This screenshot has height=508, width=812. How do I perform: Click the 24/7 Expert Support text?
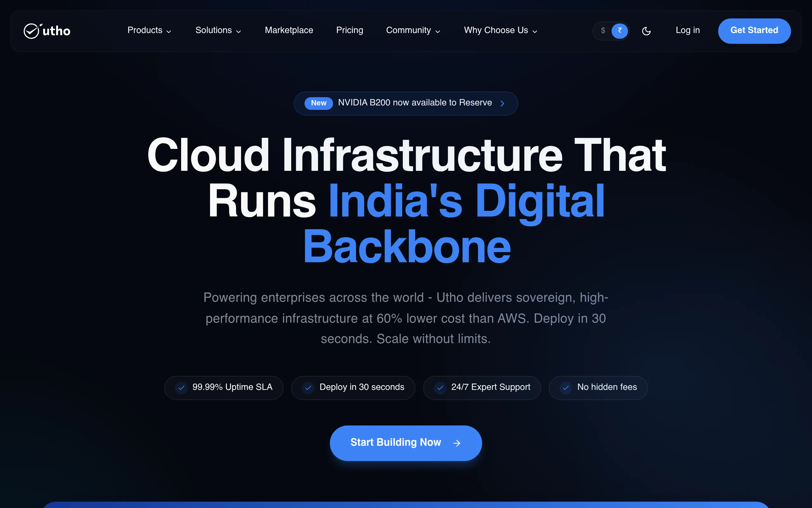(x=491, y=387)
